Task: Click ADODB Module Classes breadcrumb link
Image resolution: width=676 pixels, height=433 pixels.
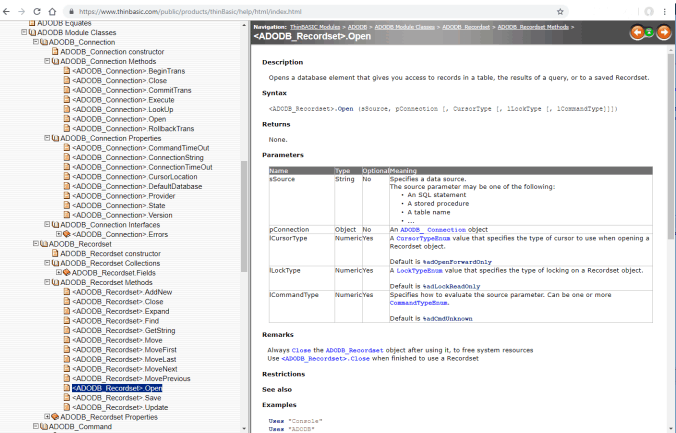Action: (404, 27)
